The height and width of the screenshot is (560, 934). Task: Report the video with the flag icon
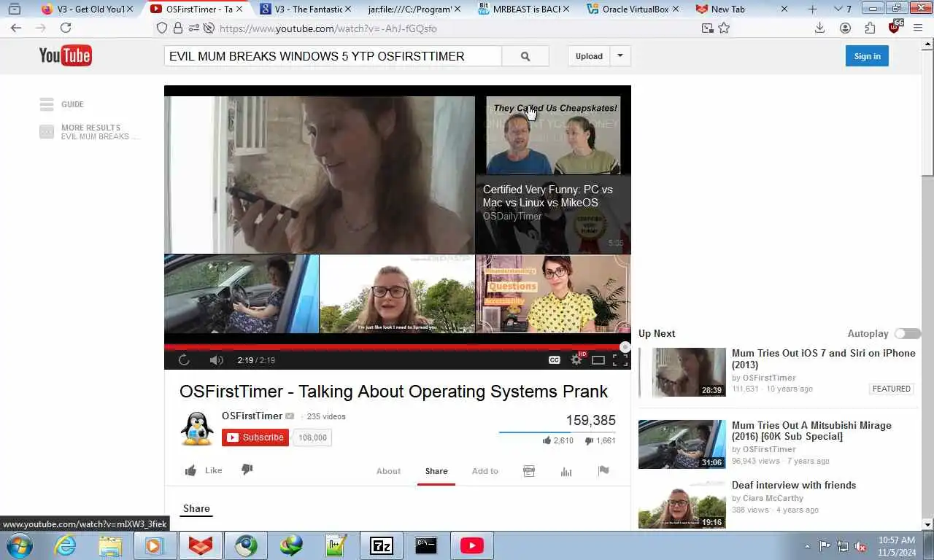pos(603,470)
